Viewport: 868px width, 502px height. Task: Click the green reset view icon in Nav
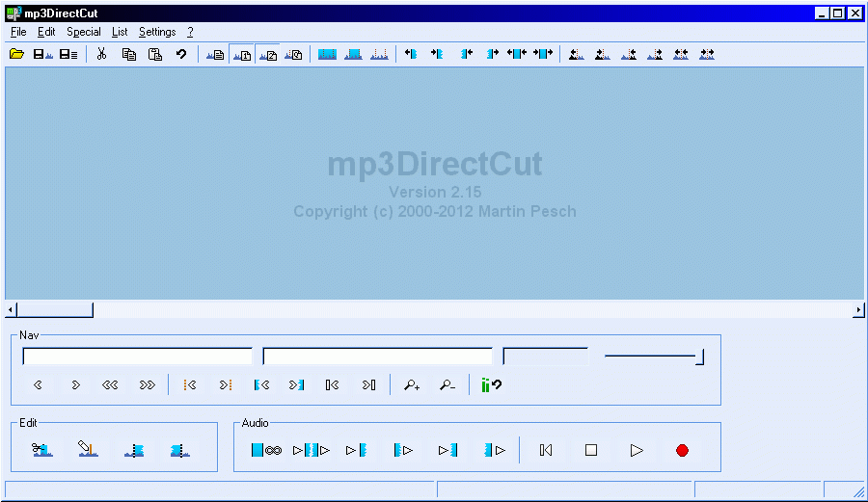pyautogui.click(x=491, y=384)
